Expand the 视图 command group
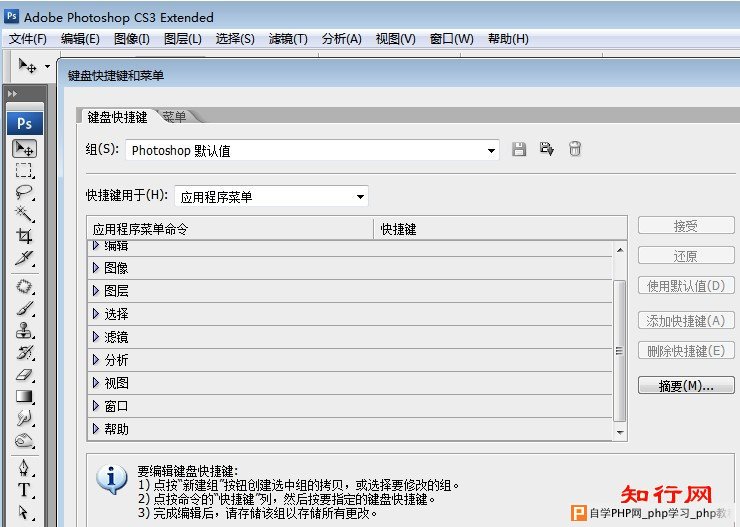Image resolution: width=740 pixels, height=527 pixels. 96,383
